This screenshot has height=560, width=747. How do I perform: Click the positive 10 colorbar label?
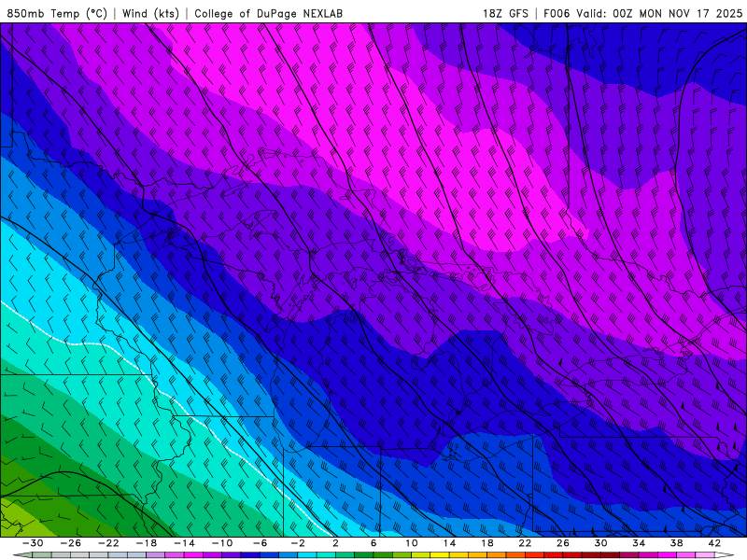(412, 543)
